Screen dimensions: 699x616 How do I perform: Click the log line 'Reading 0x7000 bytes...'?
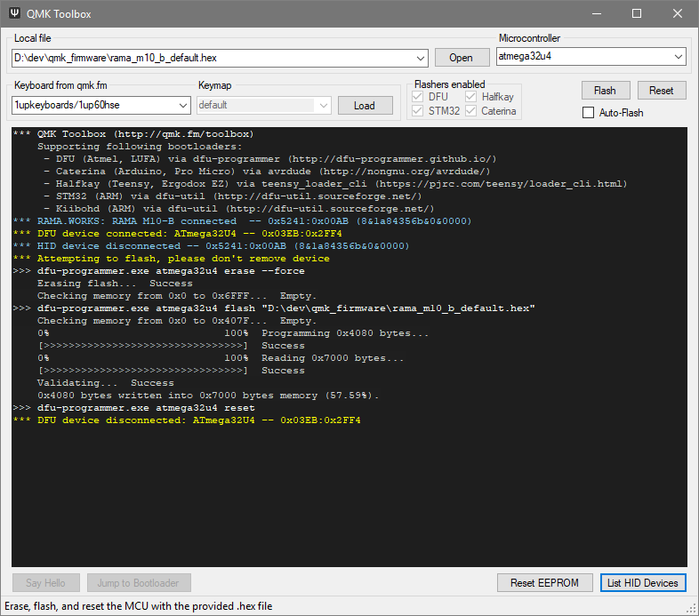coord(333,358)
